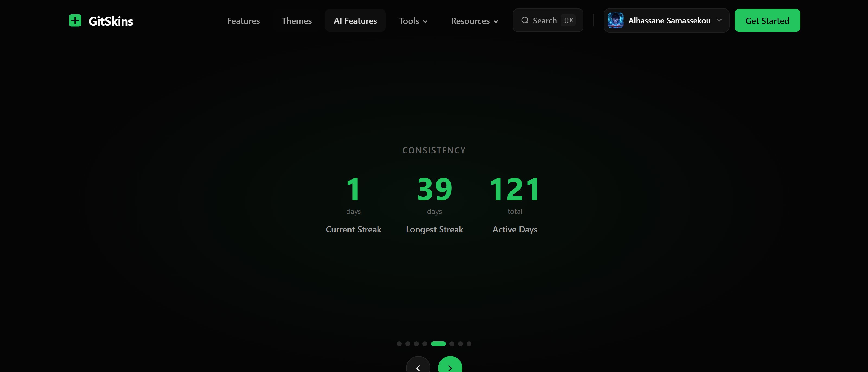
Task: Click the magnifier icon in the Search box
Action: coord(525,21)
